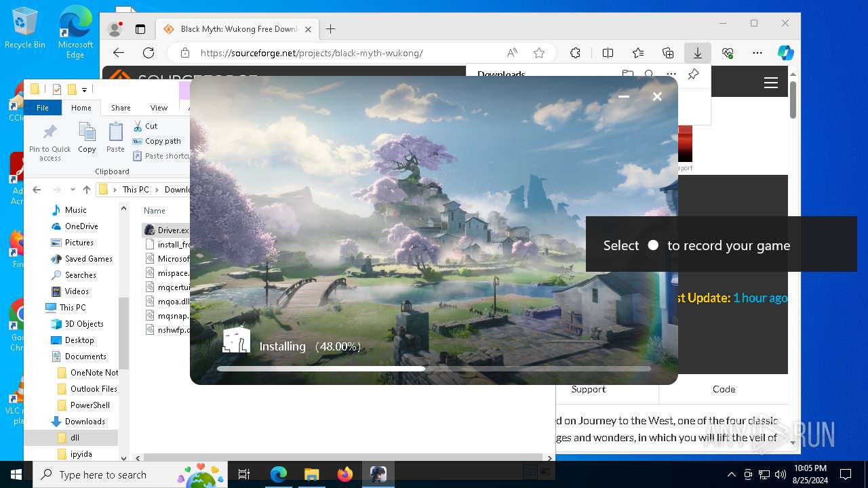
Task: Click properties checkmark in Explorer title bar
Action: (x=56, y=89)
